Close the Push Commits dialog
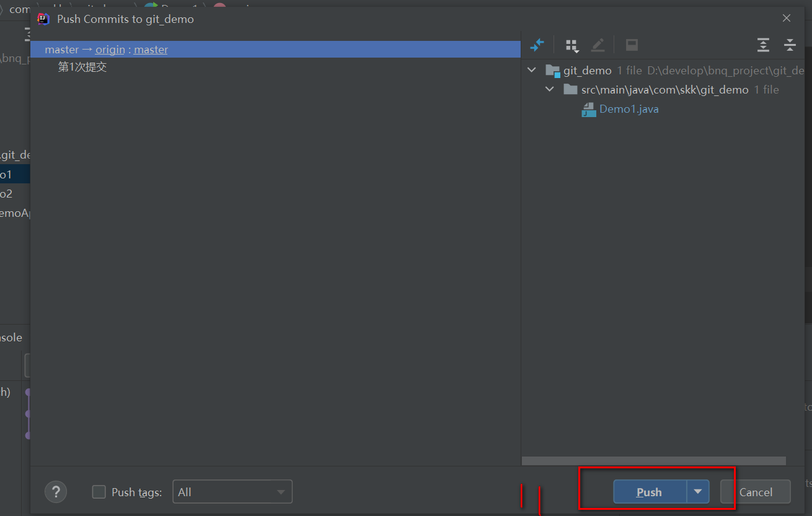Screen dimensions: 812x516 (786, 19)
